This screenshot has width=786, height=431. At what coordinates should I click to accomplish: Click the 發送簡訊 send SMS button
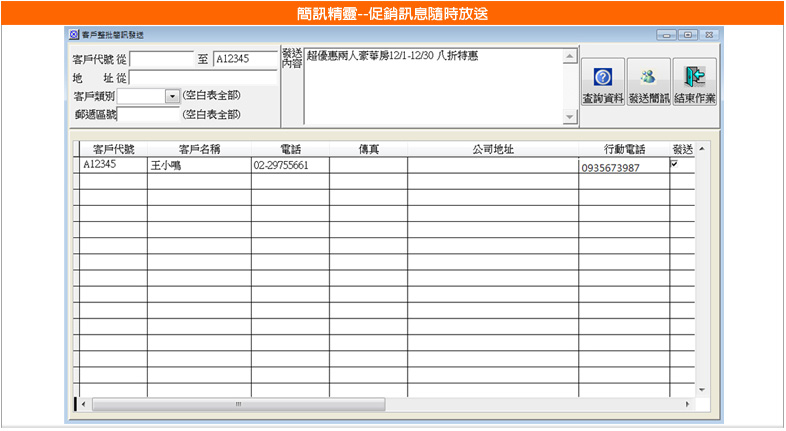[648, 84]
